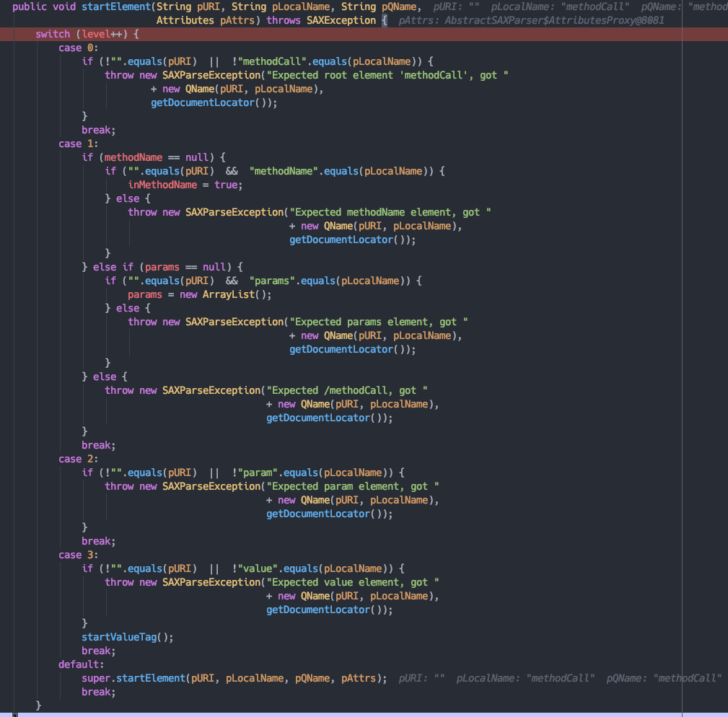728x717 pixels.
Task: Click the case 3: label
Action: point(78,555)
